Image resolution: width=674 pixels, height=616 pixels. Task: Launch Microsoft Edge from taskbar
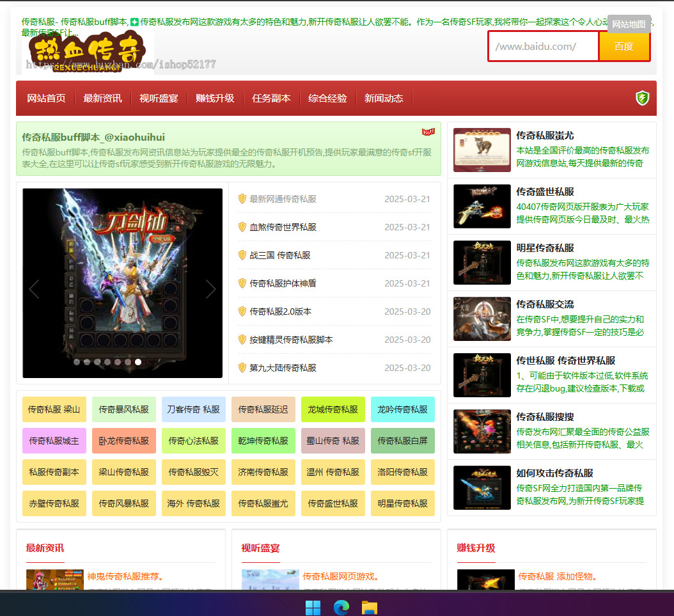click(x=341, y=608)
